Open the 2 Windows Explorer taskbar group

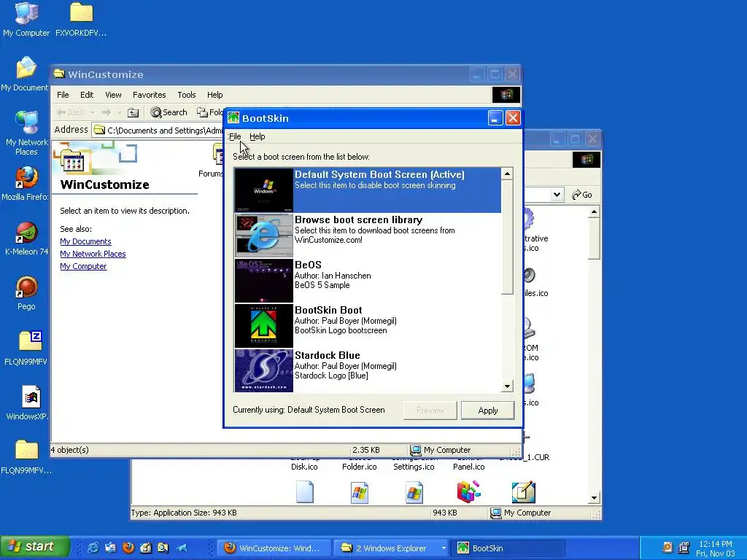(391, 548)
